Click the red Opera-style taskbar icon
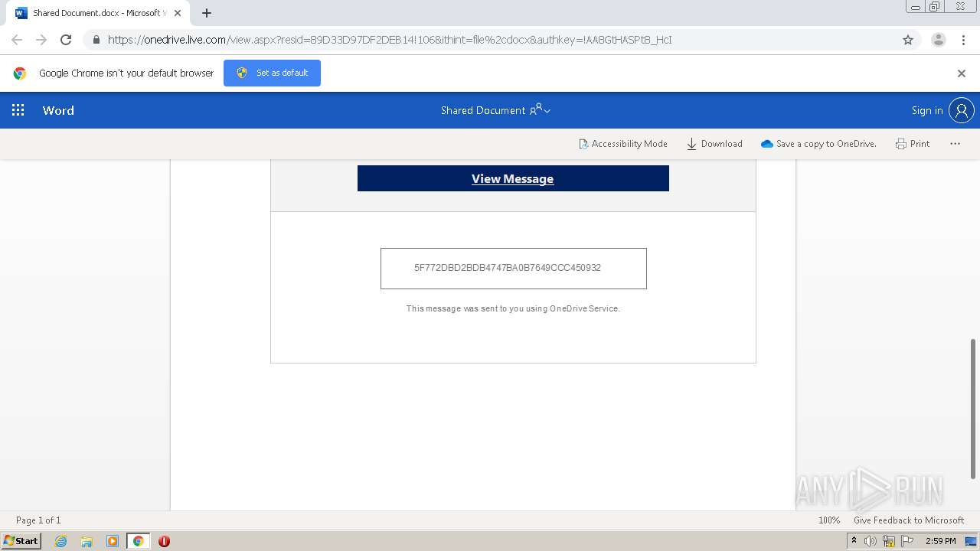Viewport: 980px width, 551px height. 164,541
